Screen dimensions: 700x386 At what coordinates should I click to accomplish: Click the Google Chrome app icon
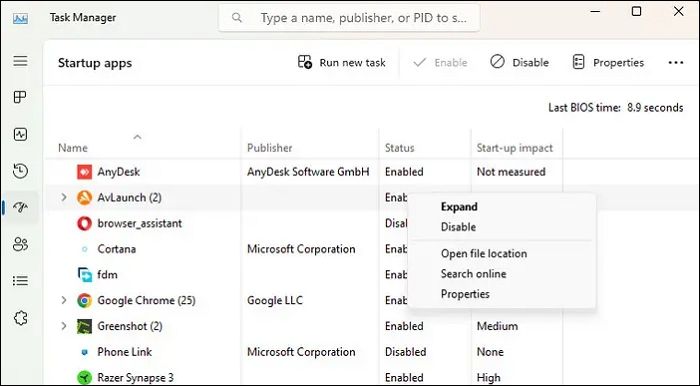pyautogui.click(x=84, y=300)
